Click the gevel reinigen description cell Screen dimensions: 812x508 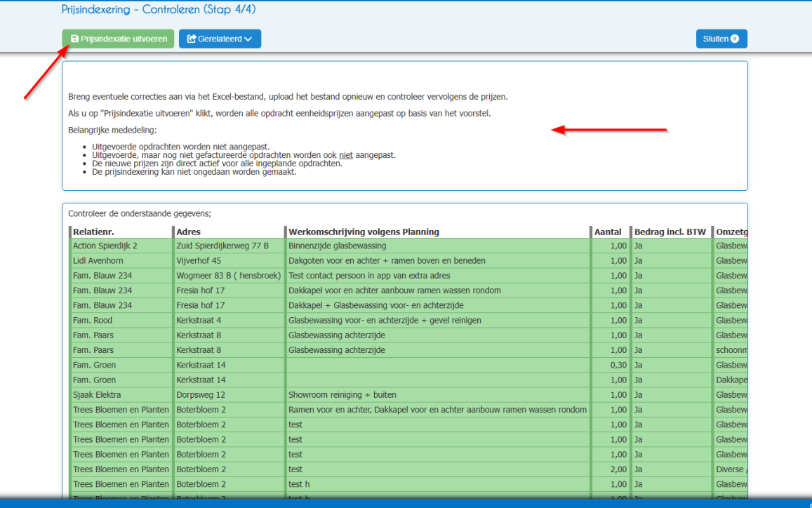click(x=438, y=321)
